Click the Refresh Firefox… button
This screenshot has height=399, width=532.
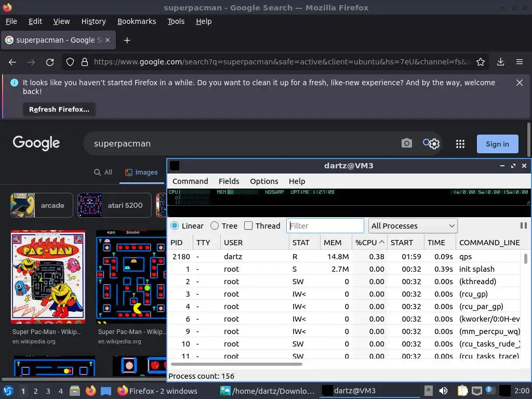(x=59, y=109)
